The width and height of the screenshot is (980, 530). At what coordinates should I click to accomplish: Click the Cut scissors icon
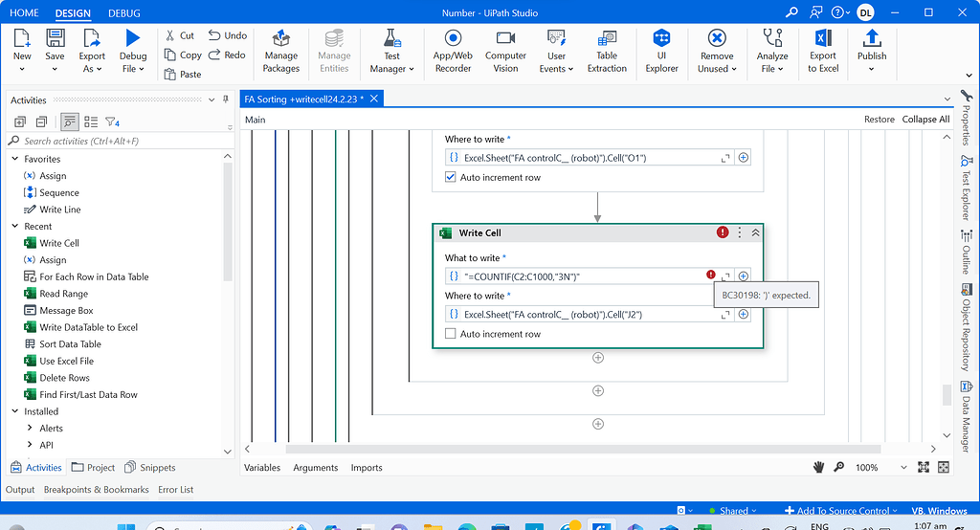(170, 35)
